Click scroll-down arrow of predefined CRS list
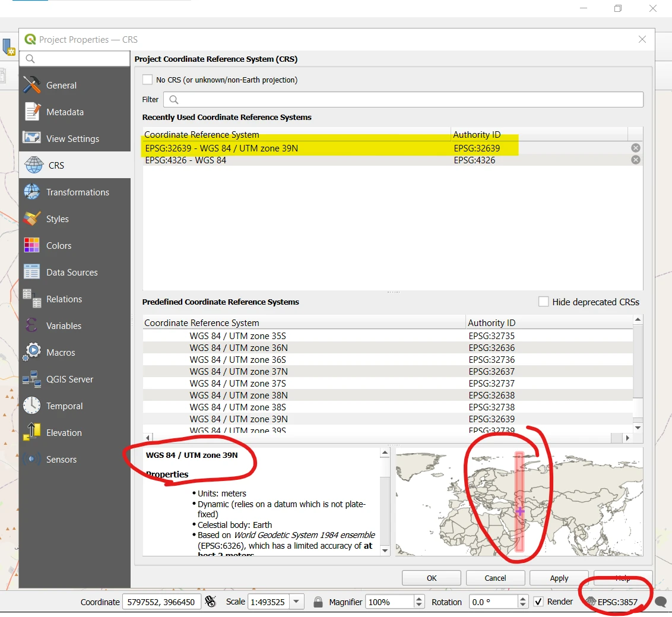Screen dimensions: 672x617 pyautogui.click(x=638, y=428)
